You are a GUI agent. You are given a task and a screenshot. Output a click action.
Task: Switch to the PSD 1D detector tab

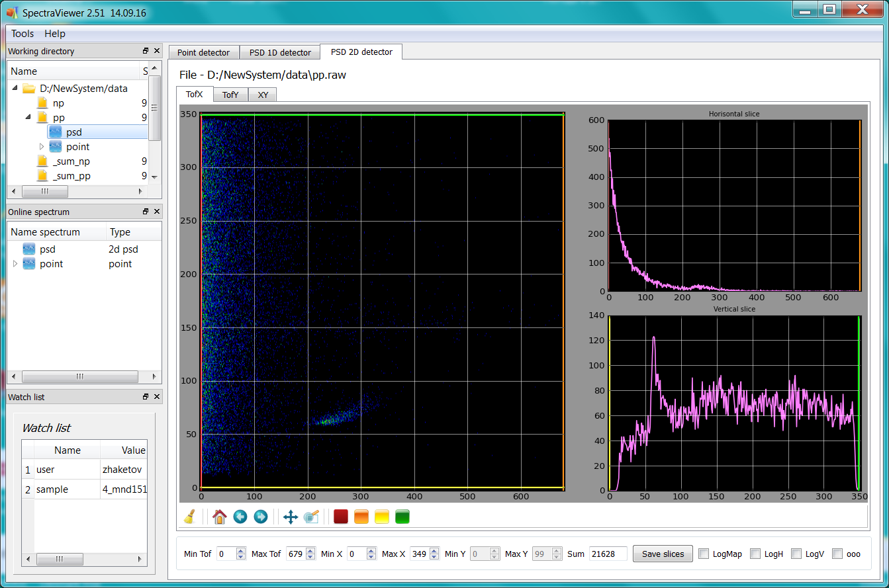[x=280, y=52]
